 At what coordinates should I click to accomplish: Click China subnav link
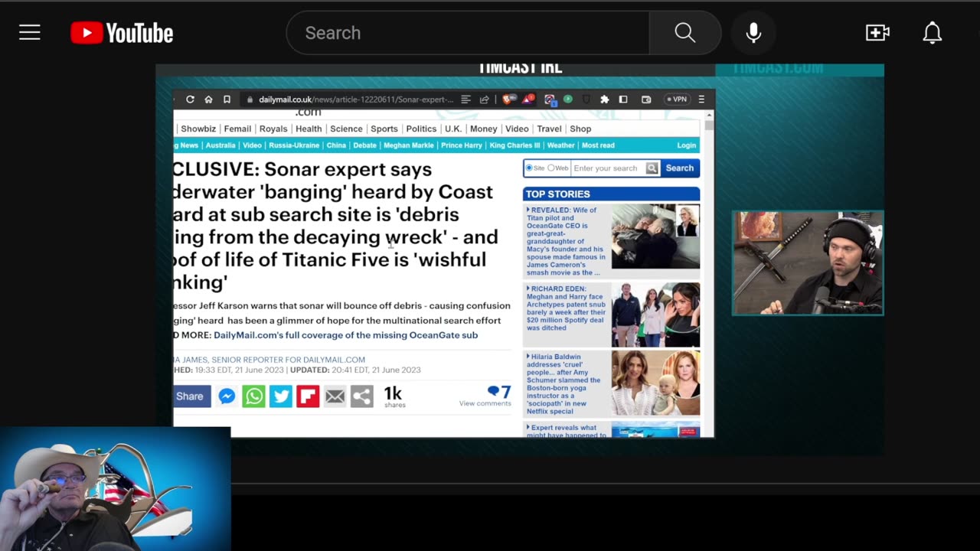coord(336,145)
